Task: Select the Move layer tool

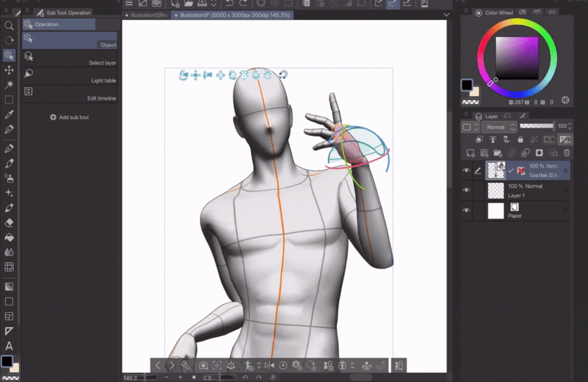Action: [9, 70]
